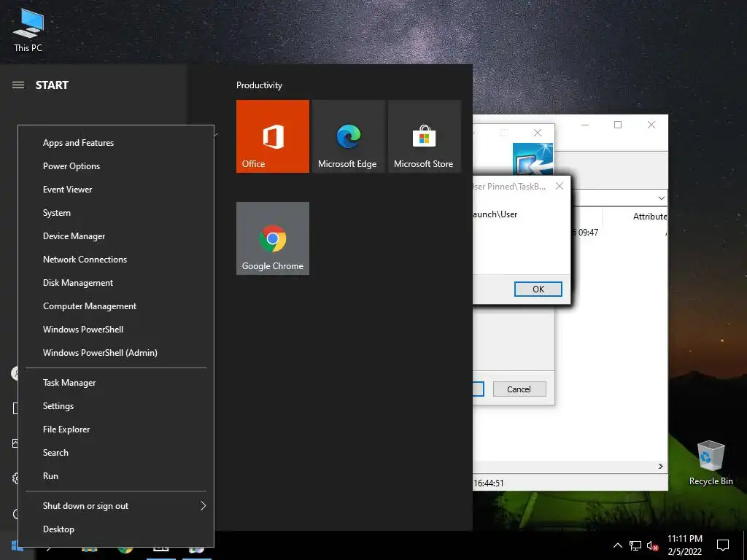Close the Pinned\TaskB... message box
This screenshot has width=747, height=560.
tap(560, 186)
